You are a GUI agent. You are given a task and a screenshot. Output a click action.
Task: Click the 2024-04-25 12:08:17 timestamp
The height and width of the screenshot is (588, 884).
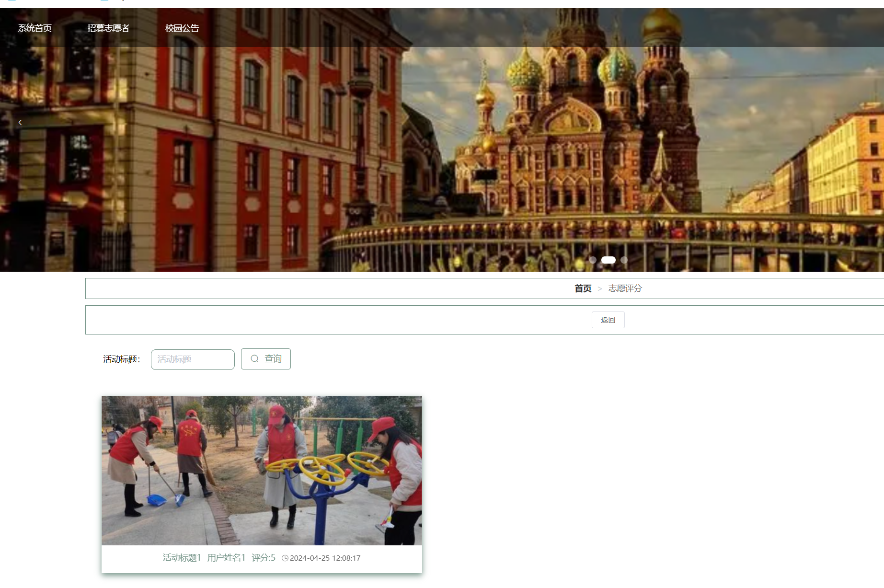325,558
